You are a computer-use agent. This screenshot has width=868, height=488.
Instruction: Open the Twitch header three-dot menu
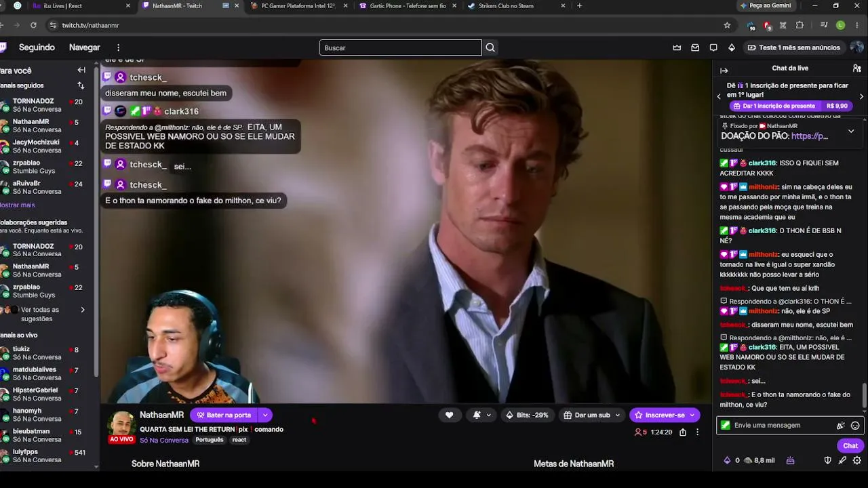click(x=118, y=47)
